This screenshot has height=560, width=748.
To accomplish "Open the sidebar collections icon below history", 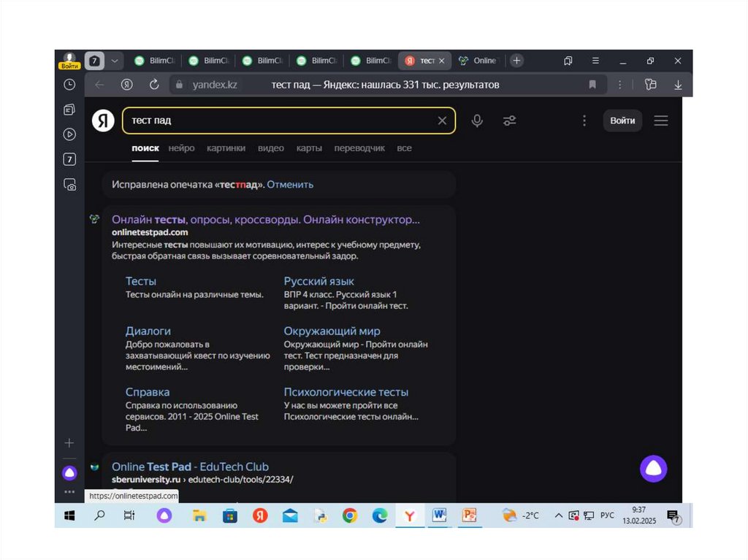I will (x=69, y=110).
